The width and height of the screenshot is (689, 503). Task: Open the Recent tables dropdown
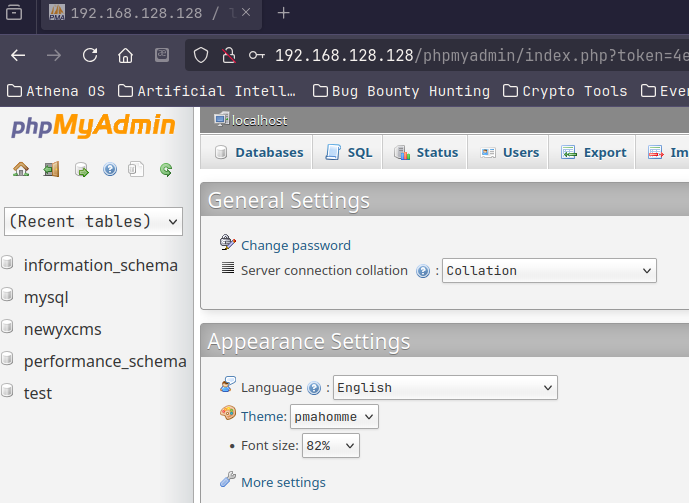point(94,221)
